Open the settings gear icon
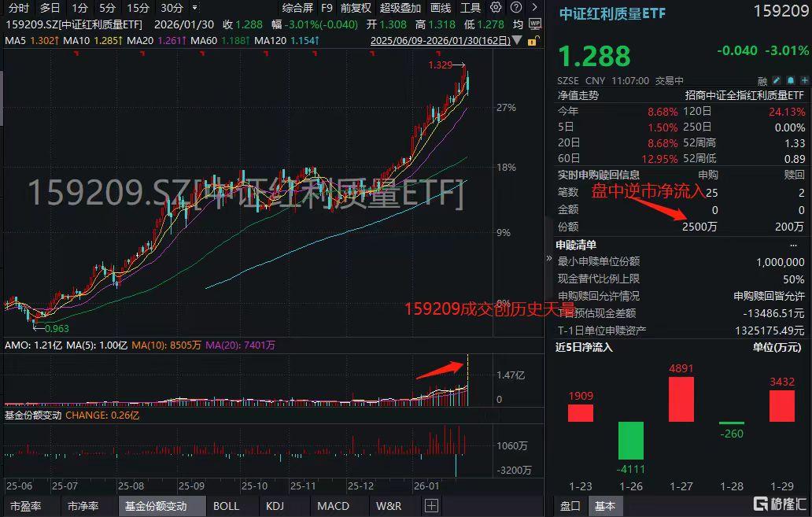This screenshot has height=517, width=812. pos(496,7)
